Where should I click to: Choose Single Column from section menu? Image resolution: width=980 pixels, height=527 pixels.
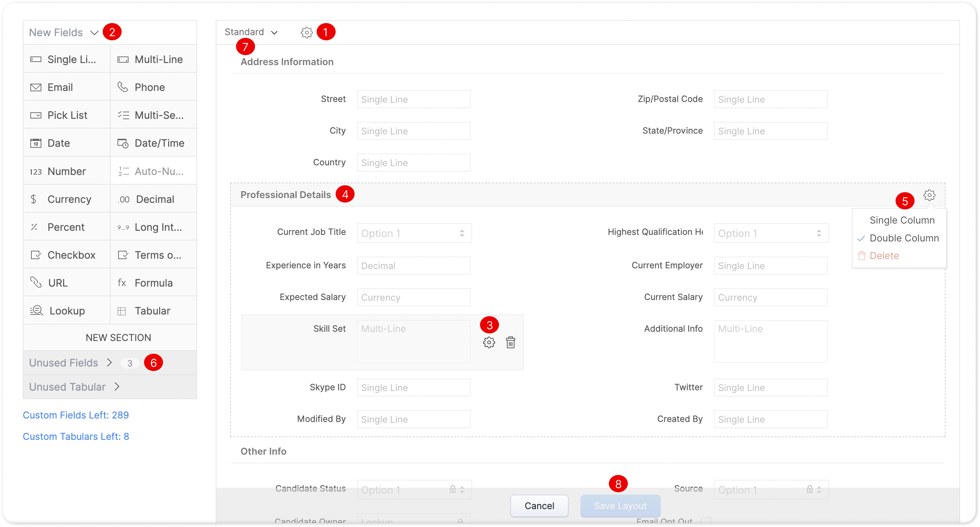click(x=902, y=220)
